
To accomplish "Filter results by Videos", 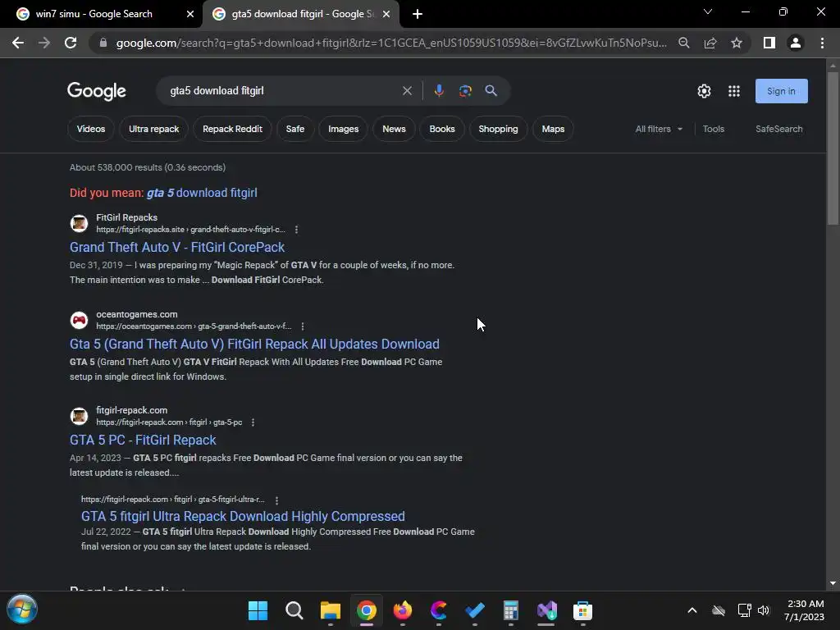I will click(x=90, y=129).
